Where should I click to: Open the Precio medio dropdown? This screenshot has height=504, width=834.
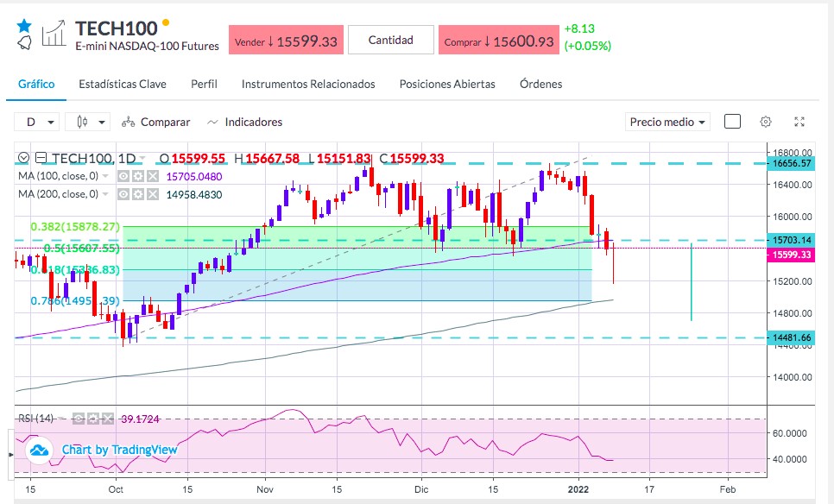coord(667,122)
